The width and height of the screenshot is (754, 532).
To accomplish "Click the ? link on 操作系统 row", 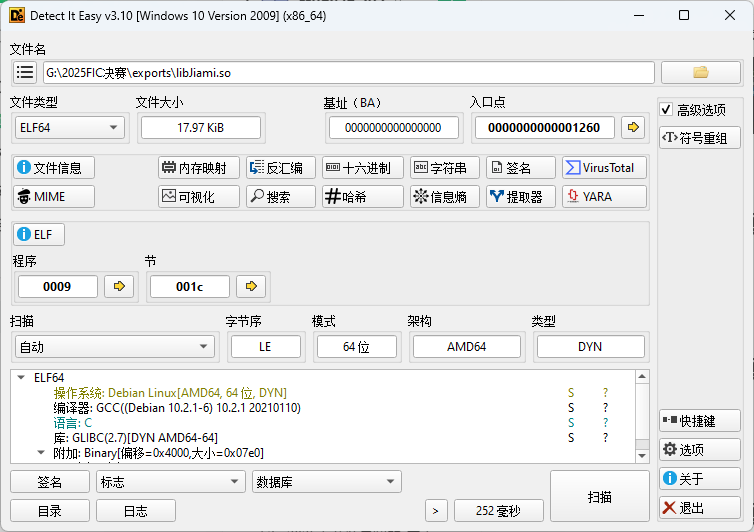I will point(605,393).
